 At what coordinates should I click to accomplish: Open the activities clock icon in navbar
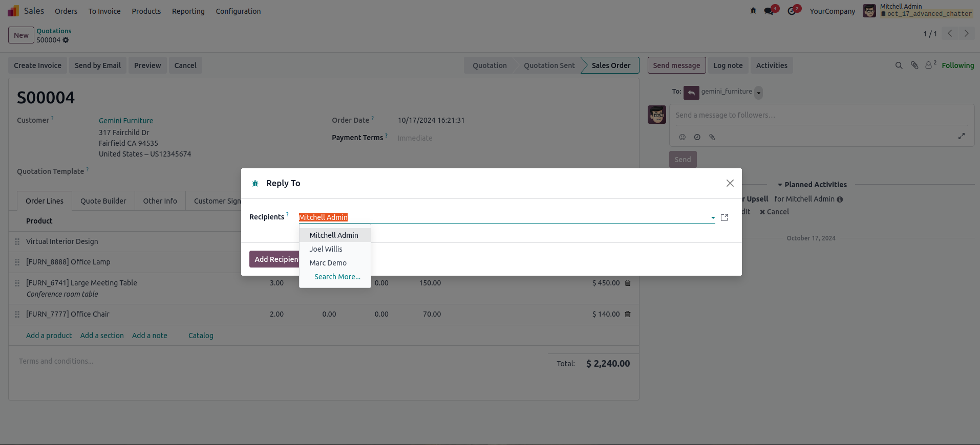(x=792, y=11)
